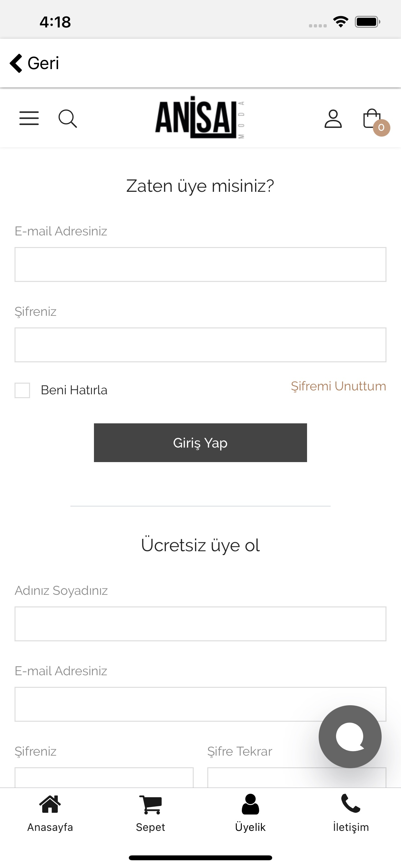The height and width of the screenshot is (868, 401).
Task: Open the user account icon in header
Action: coord(333,119)
